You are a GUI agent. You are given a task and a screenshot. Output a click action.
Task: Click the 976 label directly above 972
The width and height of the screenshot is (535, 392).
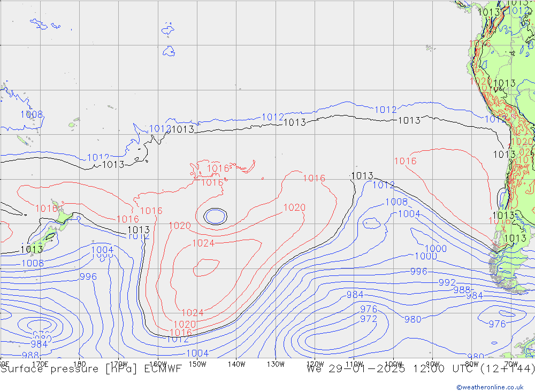[x=368, y=309]
